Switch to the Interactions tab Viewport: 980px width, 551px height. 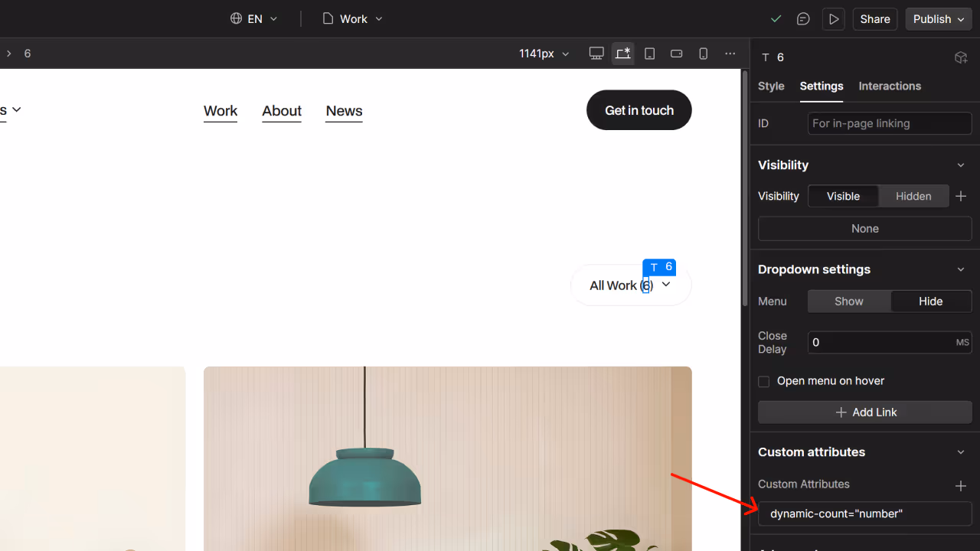(x=890, y=86)
